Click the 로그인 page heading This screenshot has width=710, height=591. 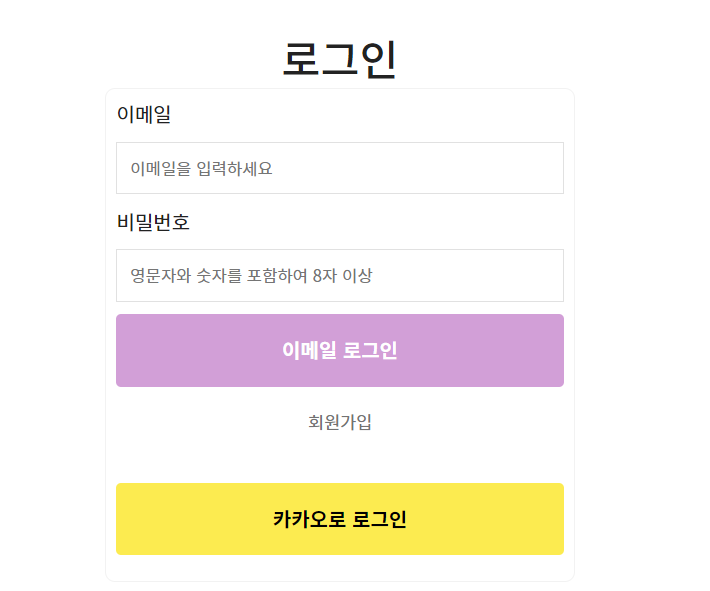pos(340,59)
